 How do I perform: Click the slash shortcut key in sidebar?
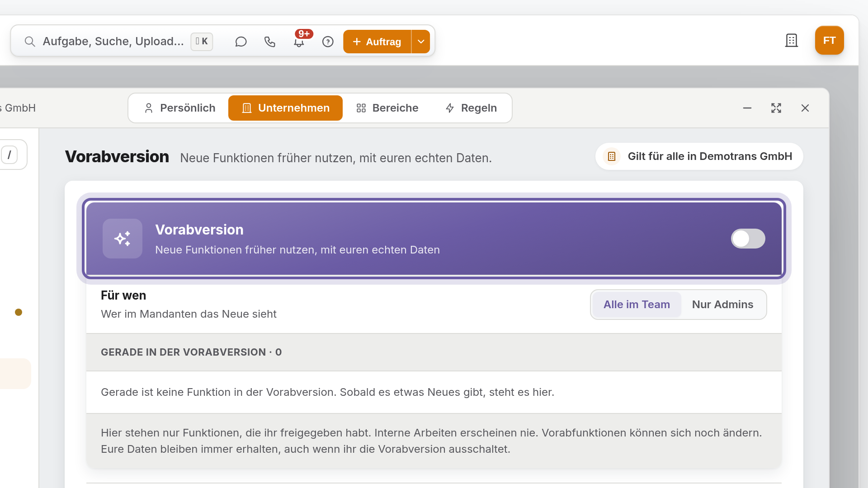(x=9, y=155)
